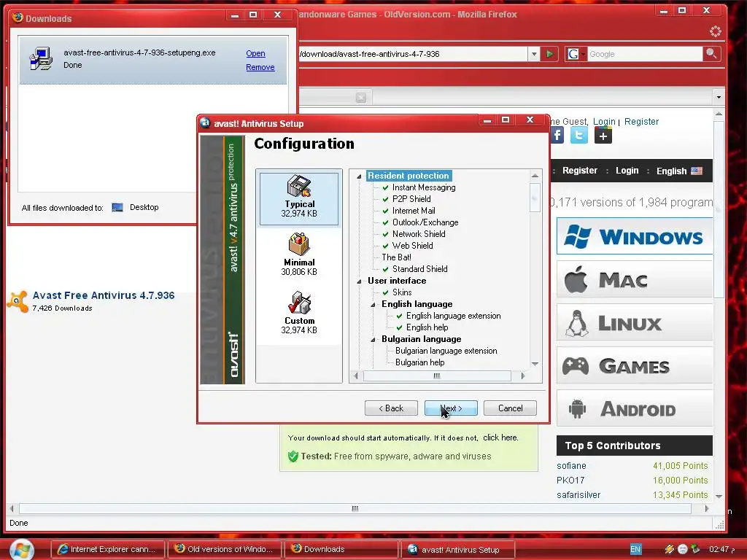Toggle the Web Shield checkmark
Image resolution: width=747 pixels, height=560 pixels.
point(385,246)
